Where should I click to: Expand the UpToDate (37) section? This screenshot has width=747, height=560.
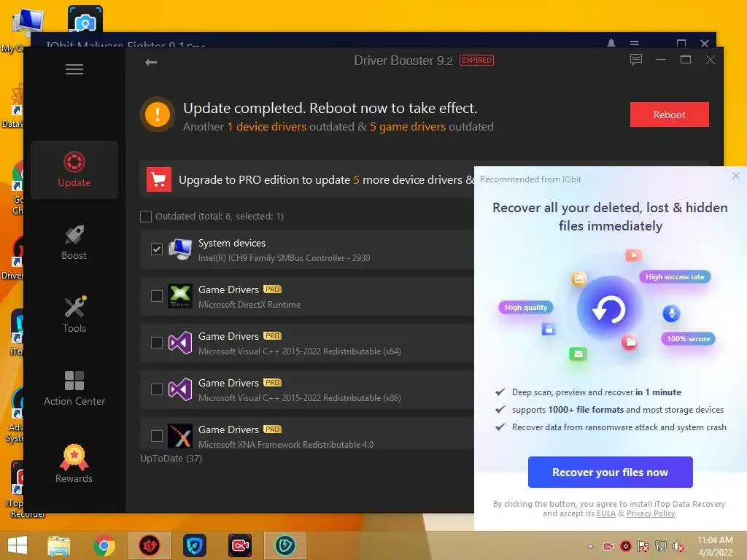(171, 458)
